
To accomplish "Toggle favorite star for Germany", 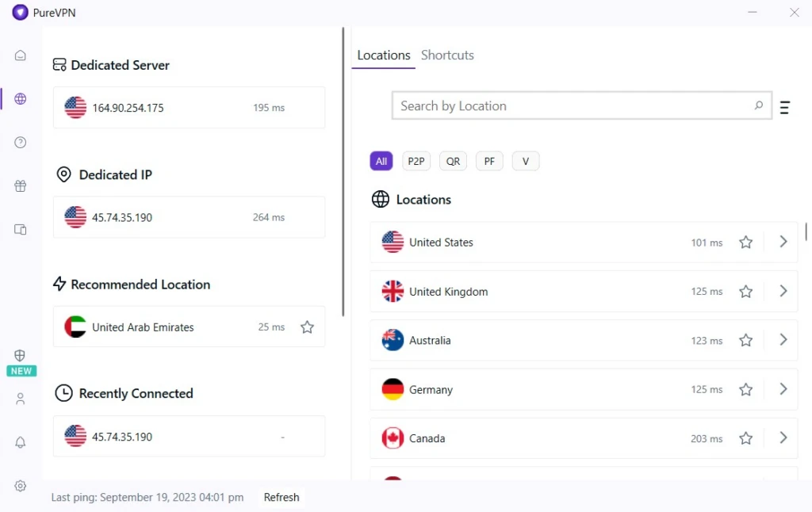I will coord(745,389).
